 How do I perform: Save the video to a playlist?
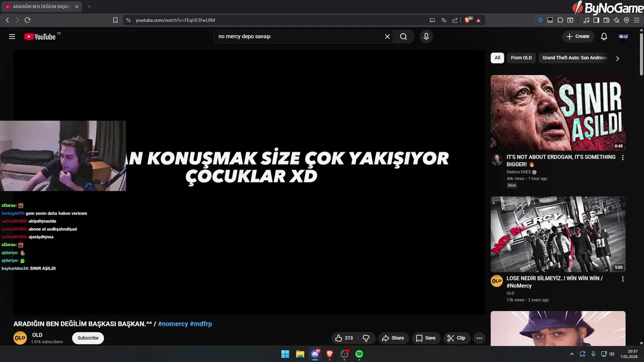click(426, 338)
